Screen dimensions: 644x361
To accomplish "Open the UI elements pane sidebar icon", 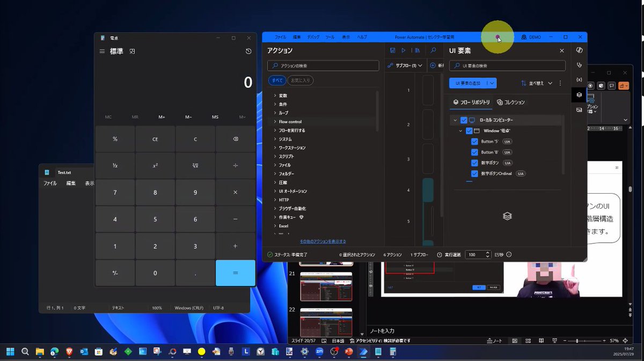I will coord(579,94).
